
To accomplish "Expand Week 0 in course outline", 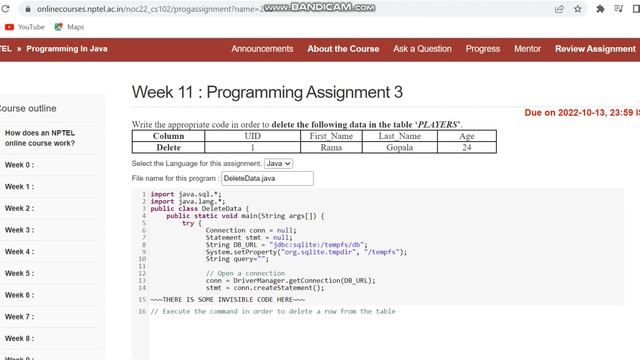I will point(20,165).
